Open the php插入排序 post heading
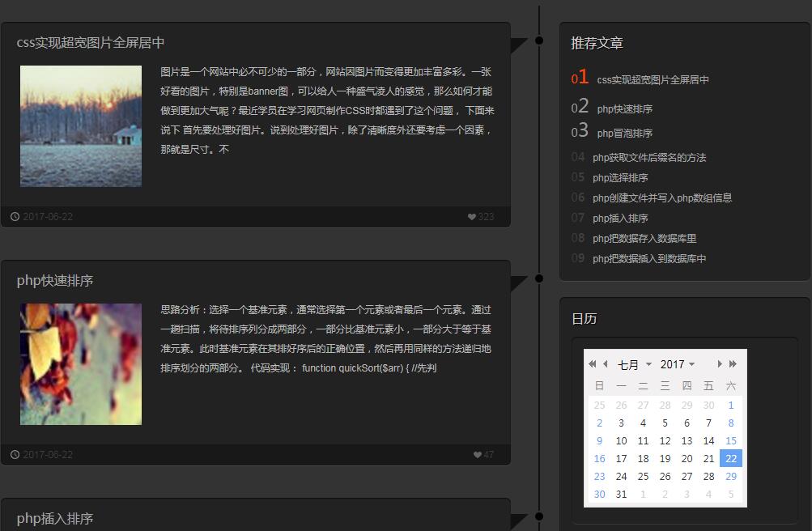Screen dimensions: 812x531 pyautogui.click(x=55, y=518)
